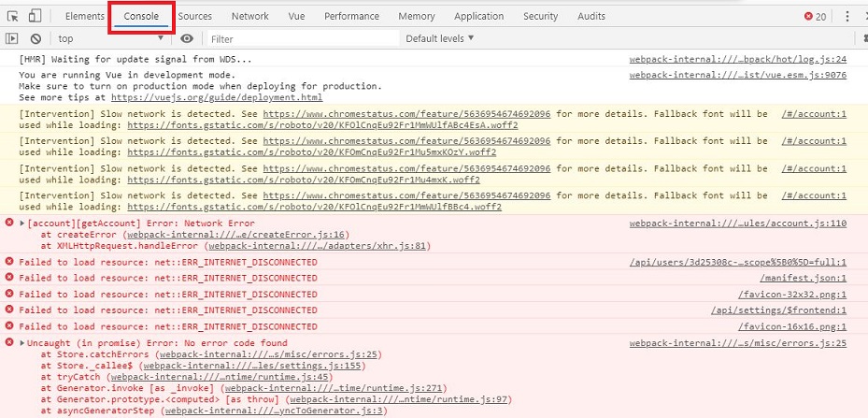The height and width of the screenshot is (418, 868).
Task: Click the eye icon for live expression
Action: 187,38
